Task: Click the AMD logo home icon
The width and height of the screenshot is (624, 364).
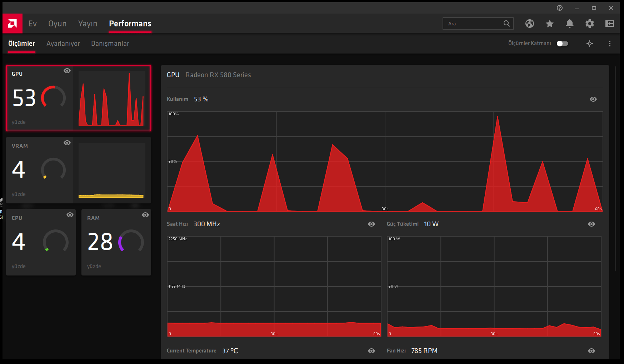Action: click(x=13, y=24)
